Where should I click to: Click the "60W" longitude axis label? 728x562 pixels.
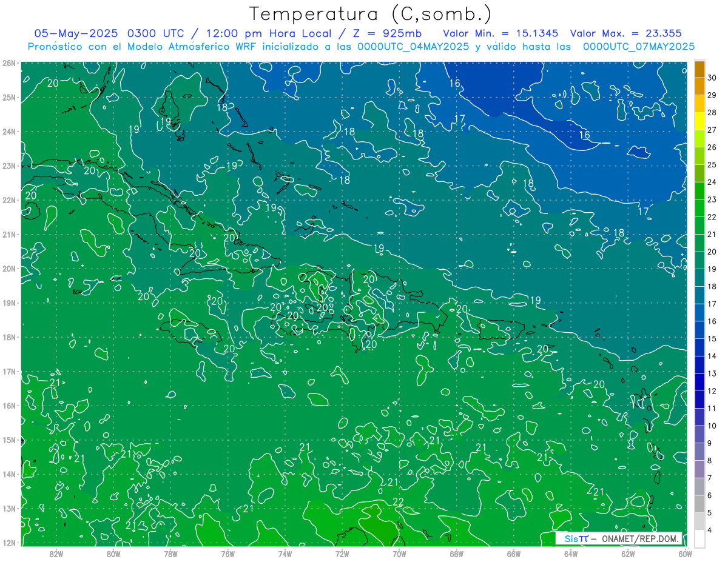pos(685,553)
